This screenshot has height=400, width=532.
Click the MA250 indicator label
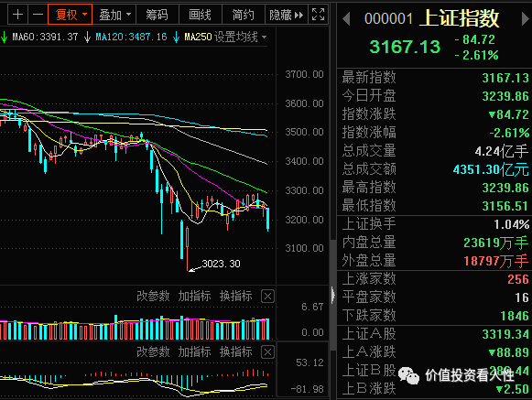click(x=198, y=37)
